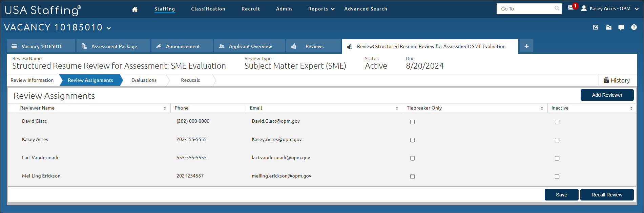Select laci.vandermark@opm.gov email text
Image resolution: width=644 pixels, height=213 pixels.
pos(281,158)
